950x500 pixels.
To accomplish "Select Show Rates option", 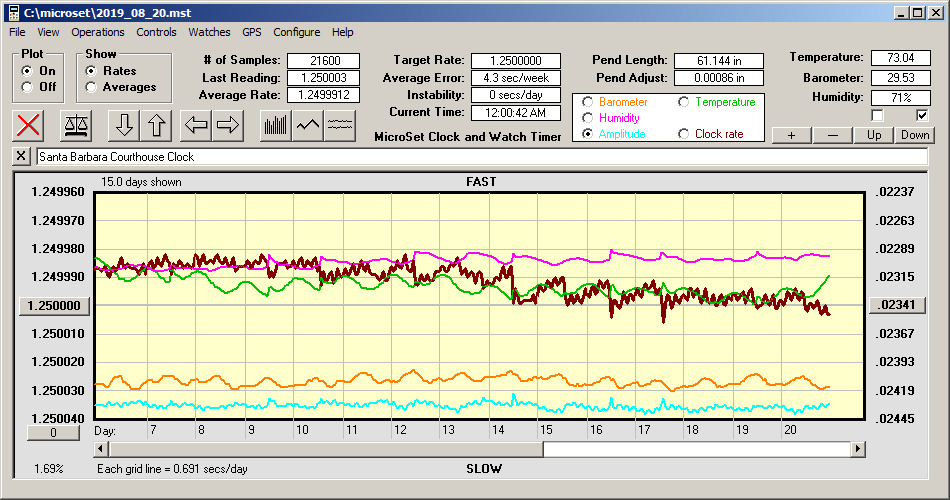I will point(91,71).
